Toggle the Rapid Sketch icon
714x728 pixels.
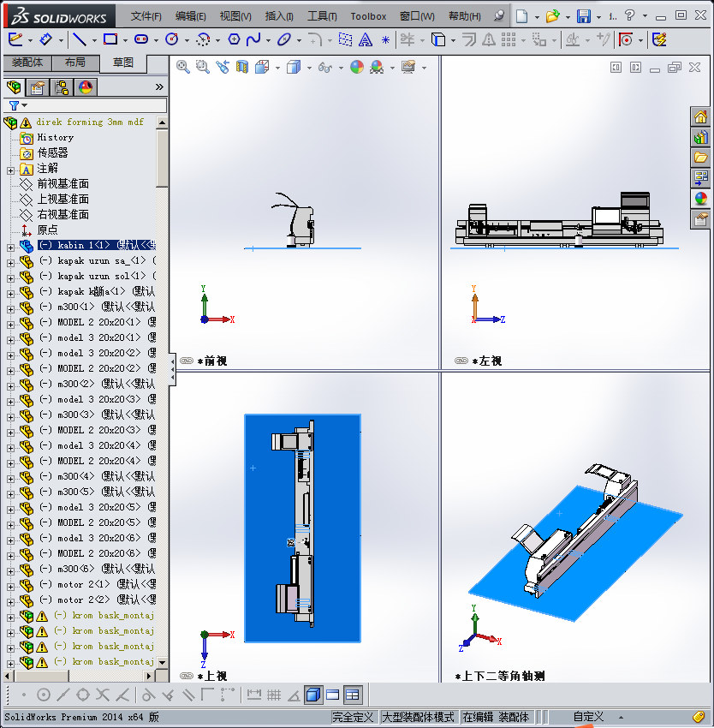tap(659, 40)
